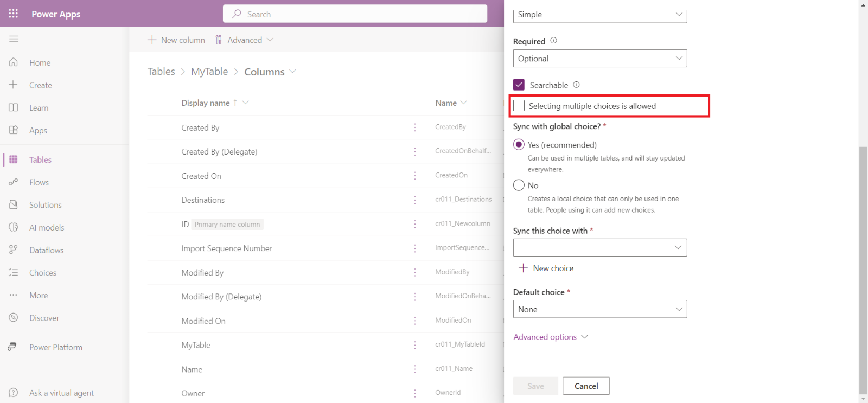Screen dimensions: 868x403
Task: Open options menu for Modified On row
Action: point(415,321)
